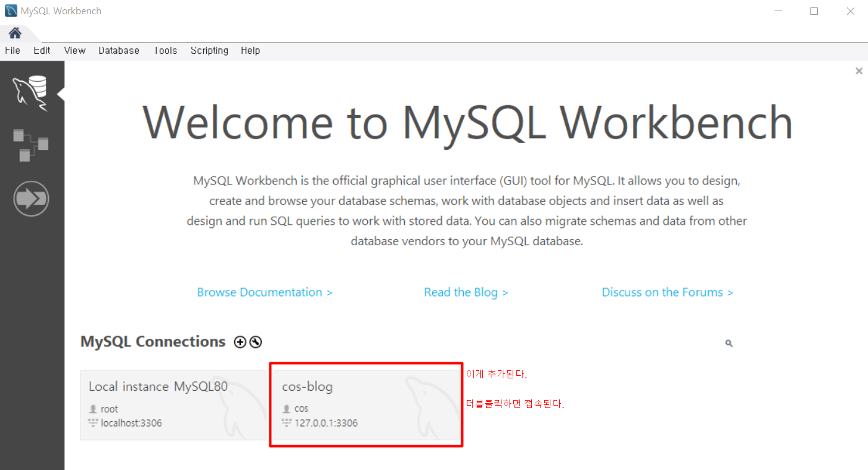Click the '127.0.0.1:3306' host text

point(326,424)
